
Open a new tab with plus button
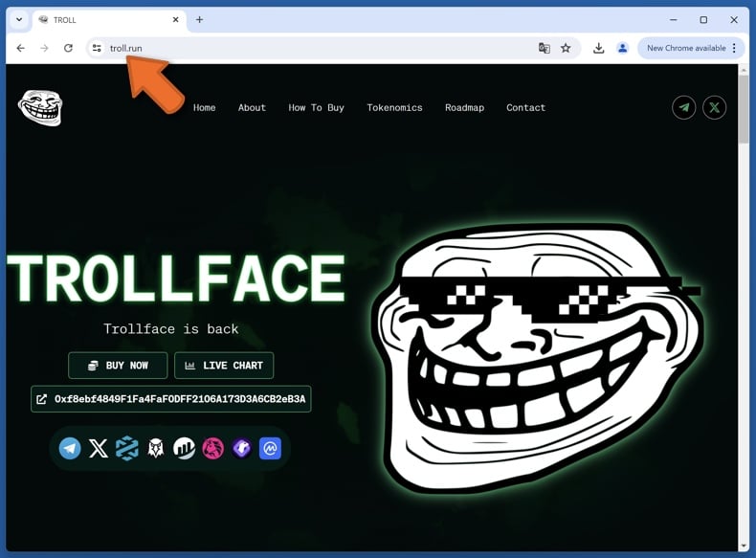[199, 20]
